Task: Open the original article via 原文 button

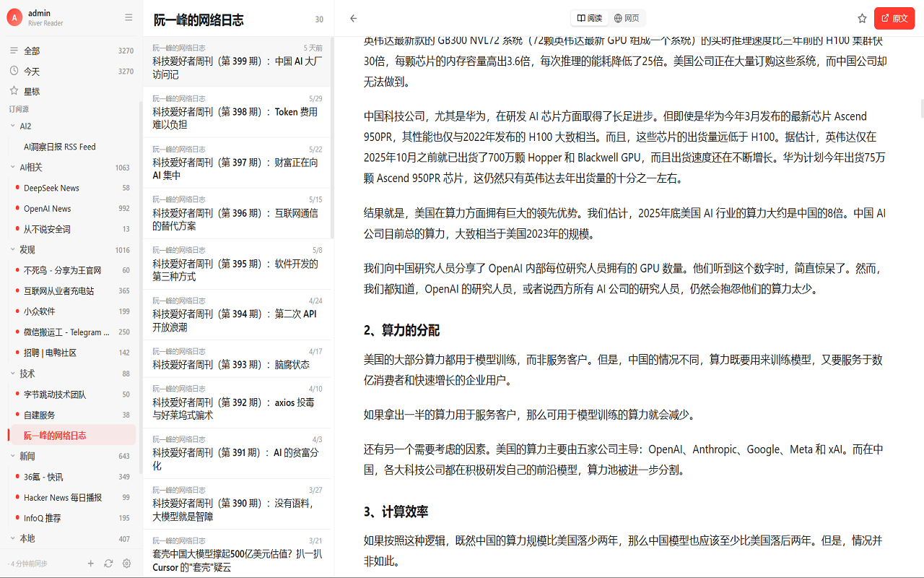Action: (x=894, y=18)
